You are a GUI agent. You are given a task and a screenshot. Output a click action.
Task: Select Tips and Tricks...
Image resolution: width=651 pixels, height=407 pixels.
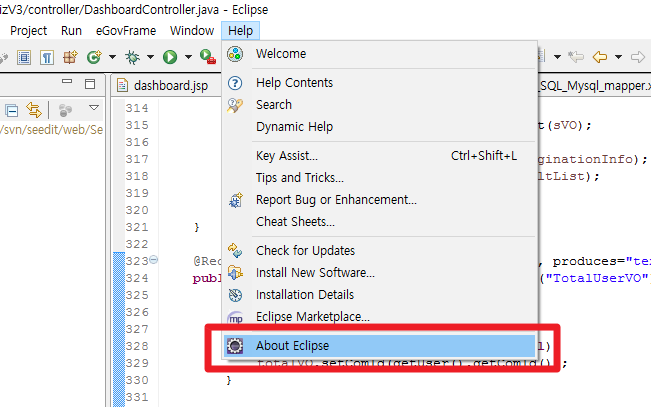click(x=379, y=178)
